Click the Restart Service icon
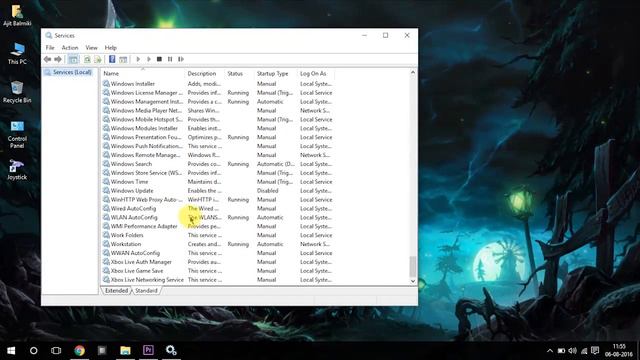The image size is (640, 360). [181, 59]
